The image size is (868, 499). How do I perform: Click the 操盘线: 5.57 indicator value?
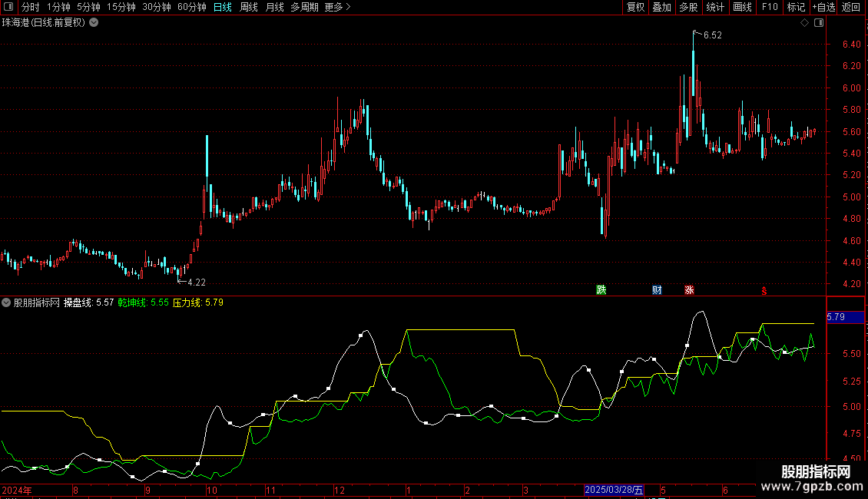pyautogui.click(x=88, y=302)
